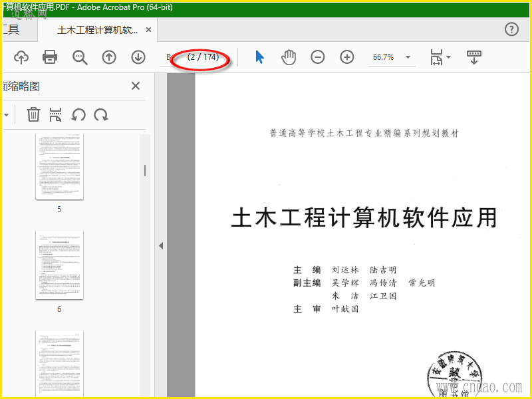
Task: Collapse the navigation pane arrow
Action: coord(161,245)
